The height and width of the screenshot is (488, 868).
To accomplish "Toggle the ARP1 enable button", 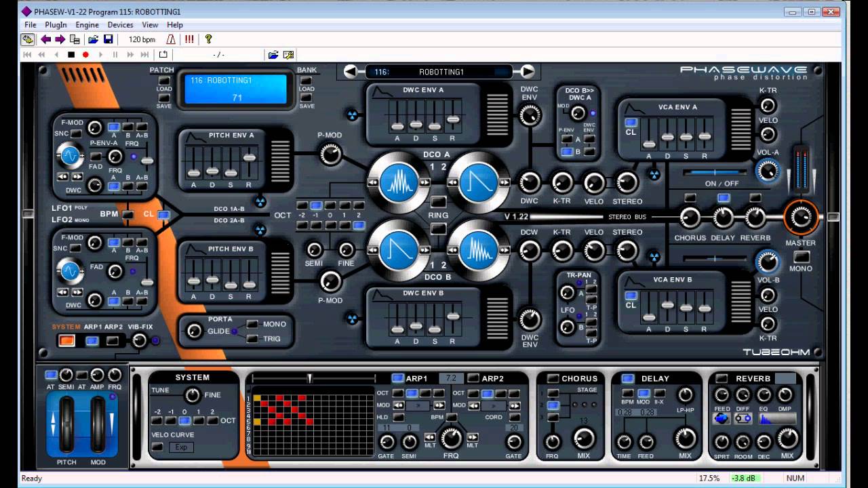I will point(398,378).
